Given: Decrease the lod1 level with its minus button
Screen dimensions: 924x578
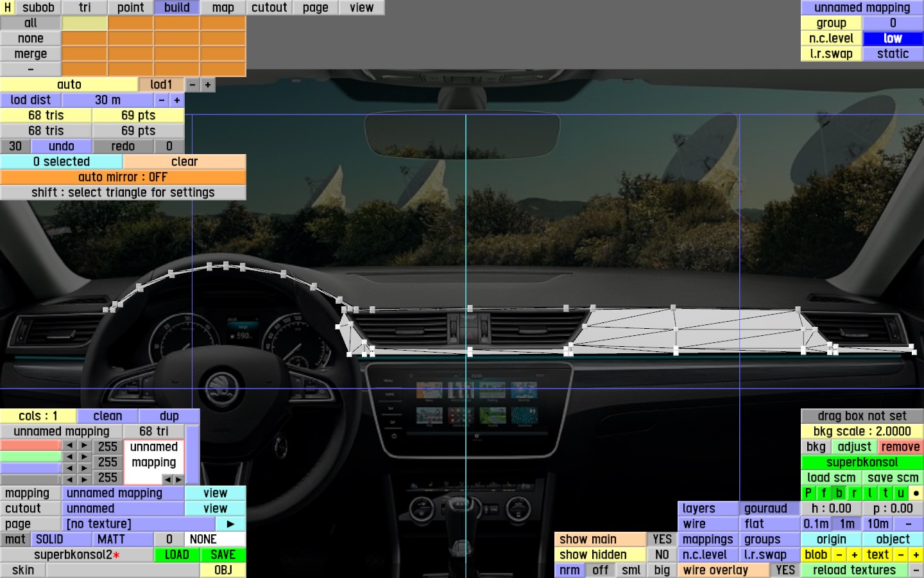Looking at the screenshot, I should (x=193, y=85).
